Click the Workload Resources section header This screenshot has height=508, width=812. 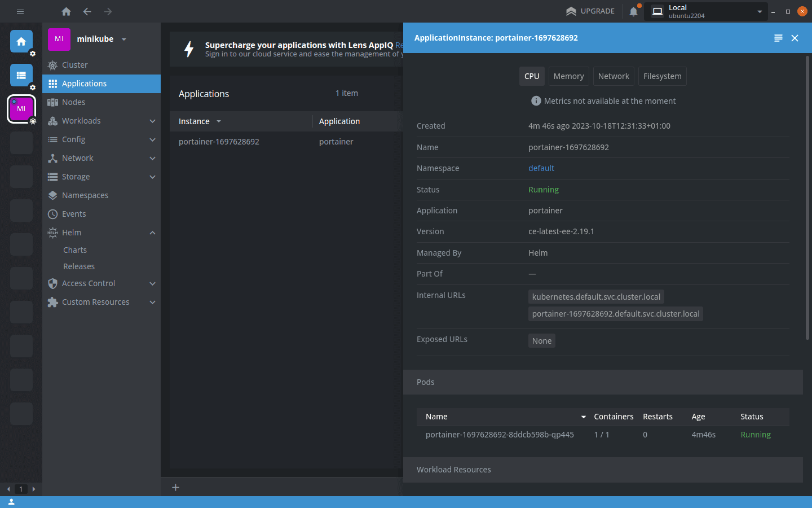pyautogui.click(x=603, y=470)
